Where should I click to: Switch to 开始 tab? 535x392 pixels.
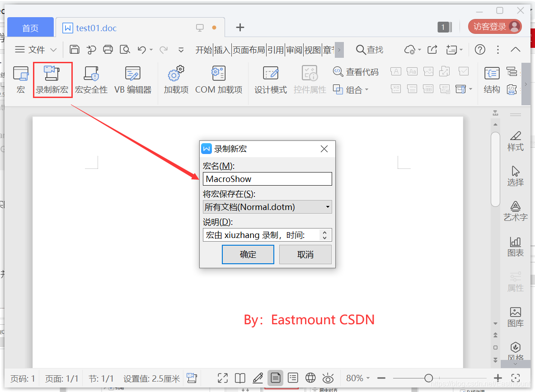204,50
